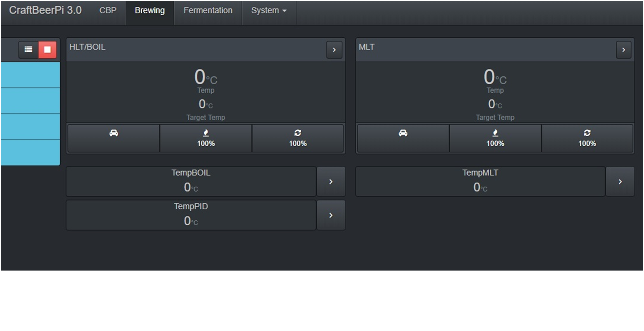Expand the MLT kettle chevron
Screen dimensions: 644x331
[x=624, y=50]
